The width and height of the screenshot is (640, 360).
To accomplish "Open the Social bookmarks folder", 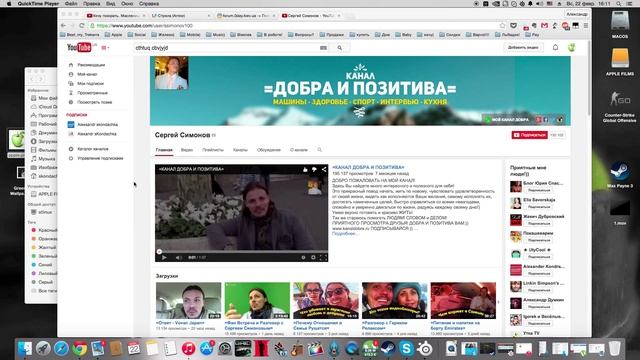I will pos(137,35).
